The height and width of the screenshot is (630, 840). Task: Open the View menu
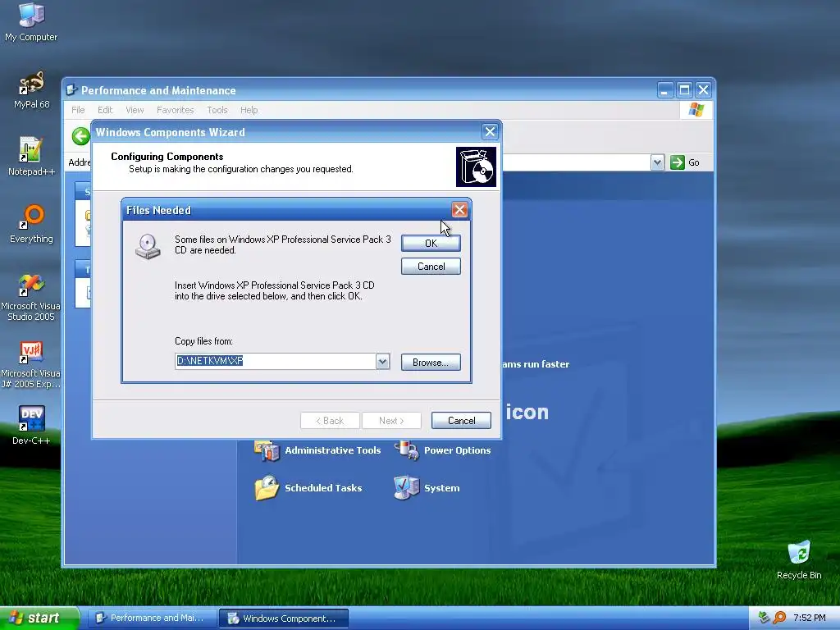[x=135, y=110]
